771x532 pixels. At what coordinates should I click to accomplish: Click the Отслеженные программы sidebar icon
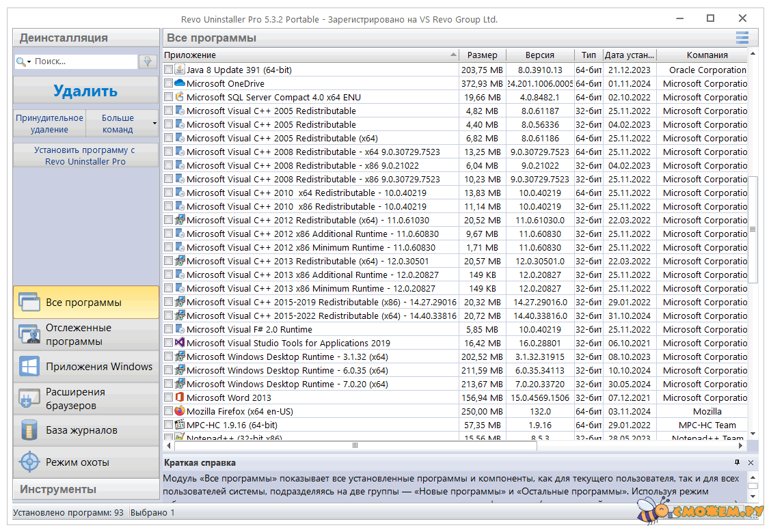[29, 334]
